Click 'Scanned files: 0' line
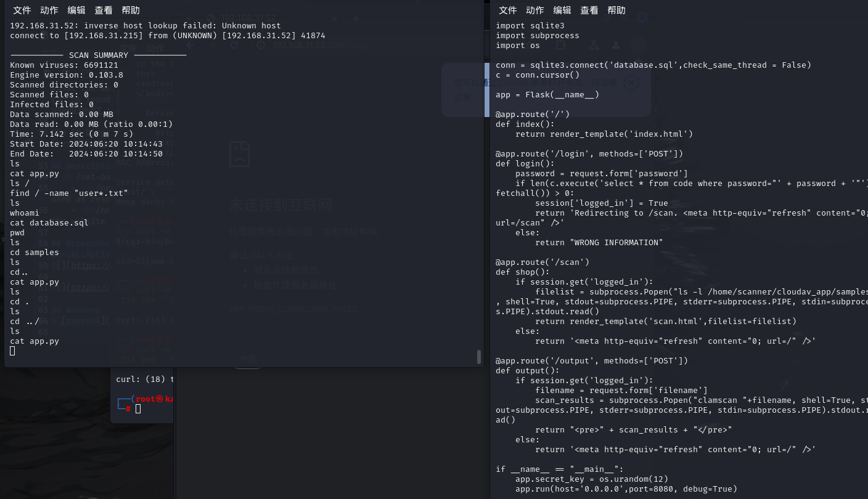The width and height of the screenshot is (868, 499). [49, 95]
